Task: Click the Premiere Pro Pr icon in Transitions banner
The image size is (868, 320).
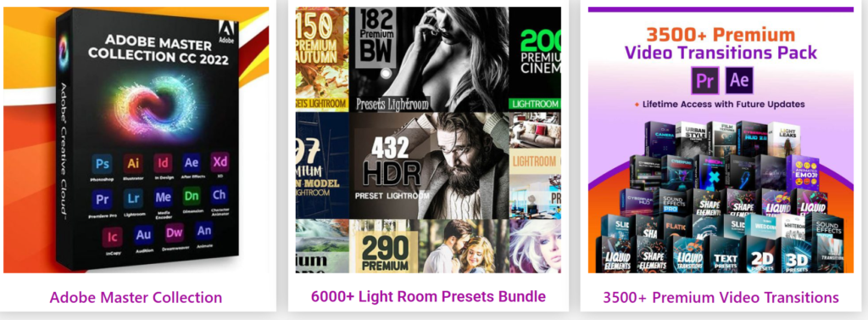Action: [x=704, y=81]
